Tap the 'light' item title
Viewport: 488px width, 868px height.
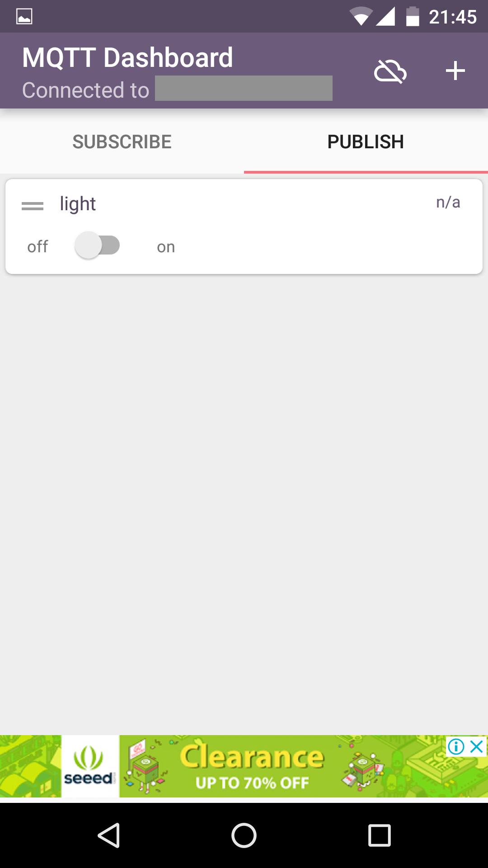[x=78, y=204]
